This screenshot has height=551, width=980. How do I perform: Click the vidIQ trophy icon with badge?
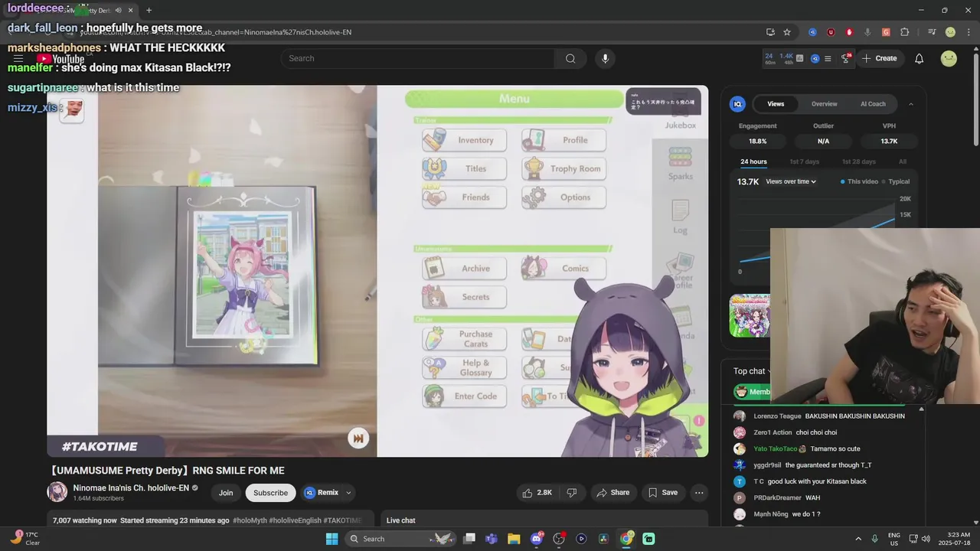[x=845, y=58]
